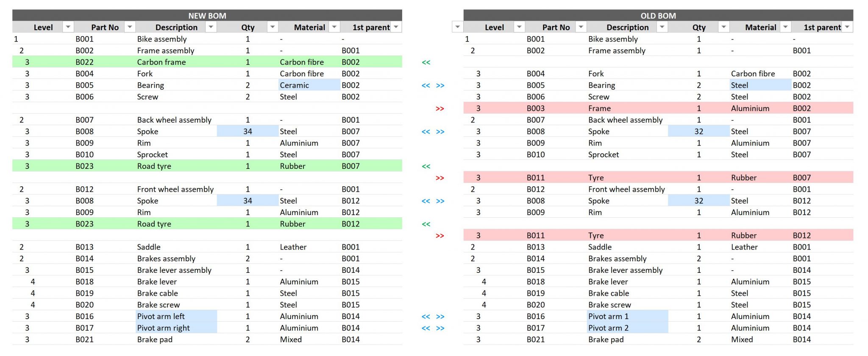Viewport: 868px width, 356px height.
Task: Click the blue '>>' icon next to Bearing B005
Action: pyautogui.click(x=440, y=85)
